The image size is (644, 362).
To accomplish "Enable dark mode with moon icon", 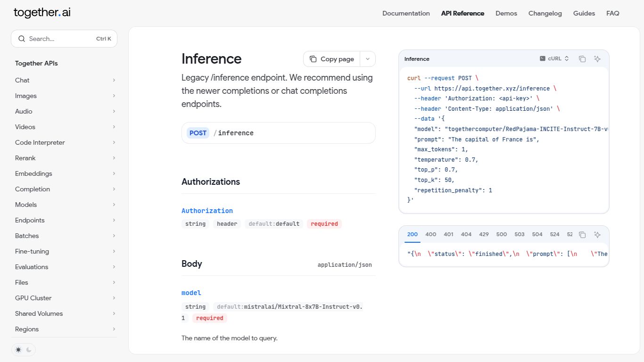I will click(29, 350).
